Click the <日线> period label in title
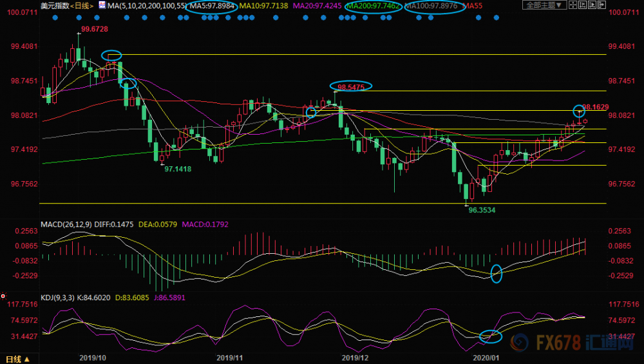The image size is (644, 364). pyautogui.click(x=82, y=6)
